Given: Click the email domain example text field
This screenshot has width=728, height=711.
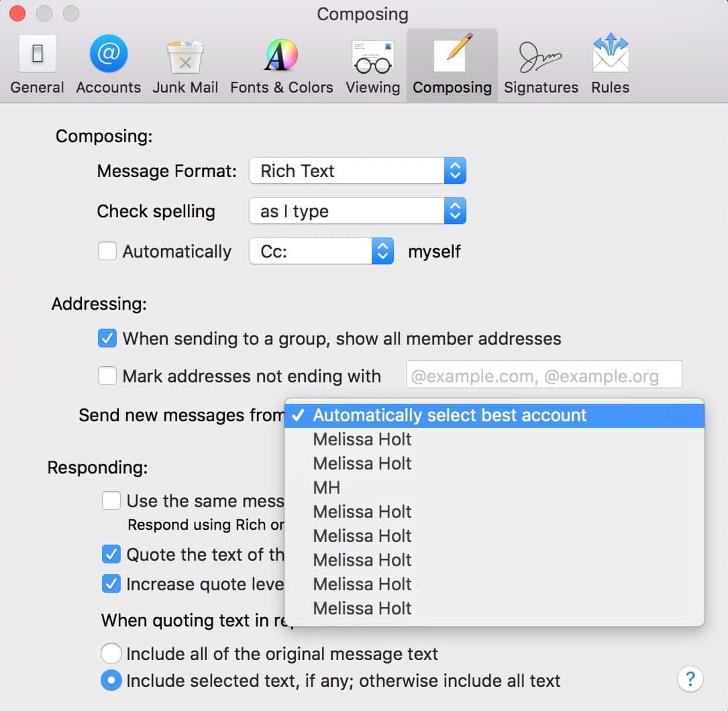Looking at the screenshot, I should click(x=543, y=376).
